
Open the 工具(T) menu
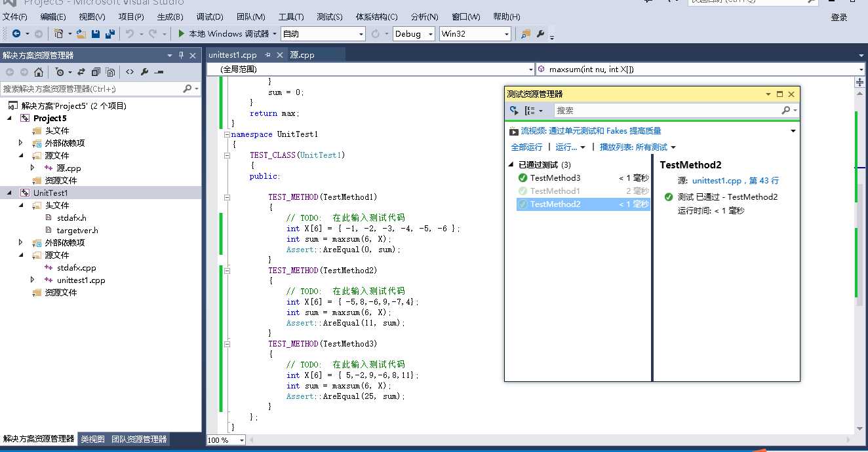point(291,17)
